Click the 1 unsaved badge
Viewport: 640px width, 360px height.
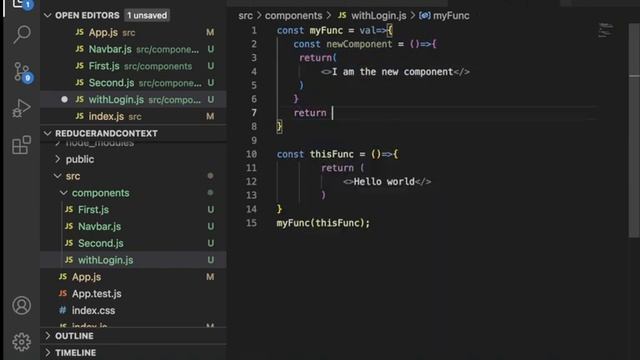pyautogui.click(x=147, y=16)
